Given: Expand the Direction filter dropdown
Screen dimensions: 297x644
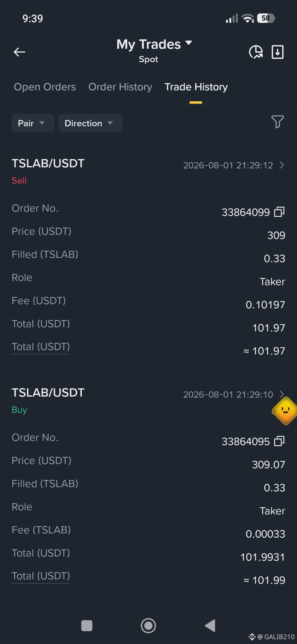Looking at the screenshot, I should pos(90,123).
